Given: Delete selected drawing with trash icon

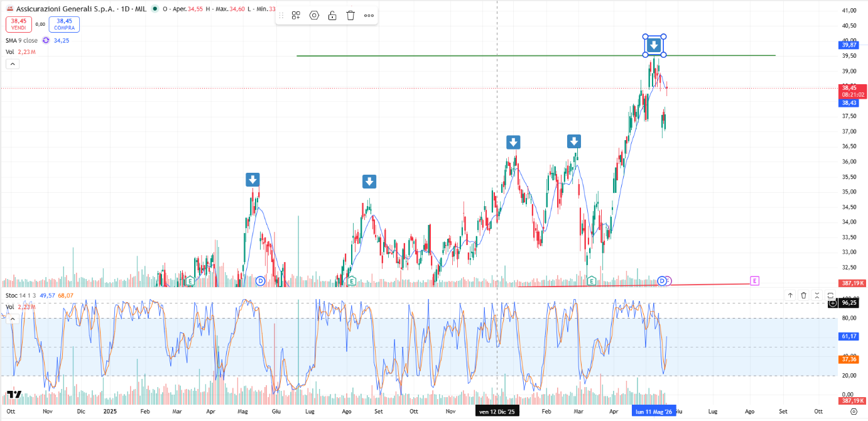Looking at the screenshot, I should [350, 15].
